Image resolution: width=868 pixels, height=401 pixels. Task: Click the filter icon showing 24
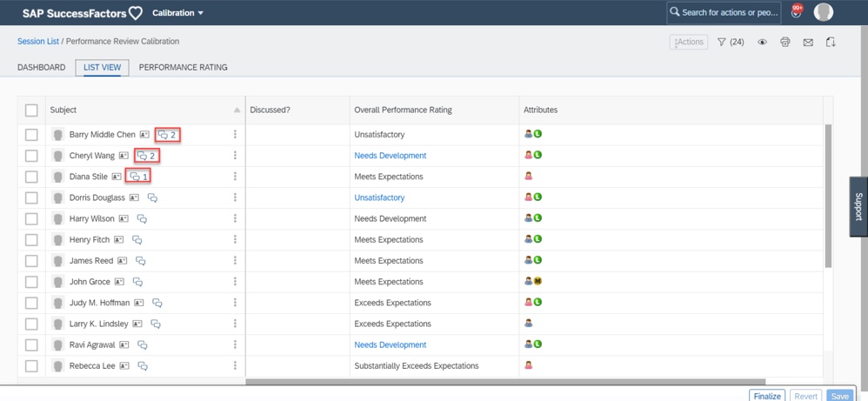tap(730, 42)
